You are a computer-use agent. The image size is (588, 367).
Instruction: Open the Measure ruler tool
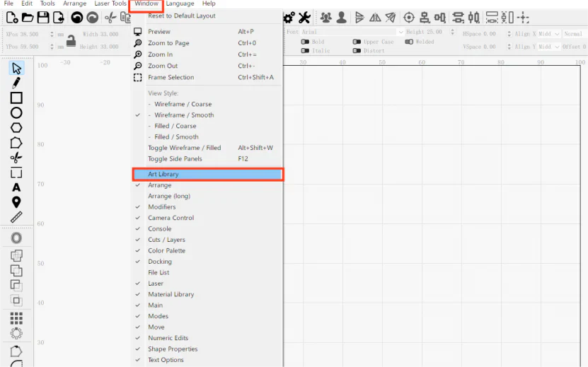pyautogui.click(x=16, y=217)
